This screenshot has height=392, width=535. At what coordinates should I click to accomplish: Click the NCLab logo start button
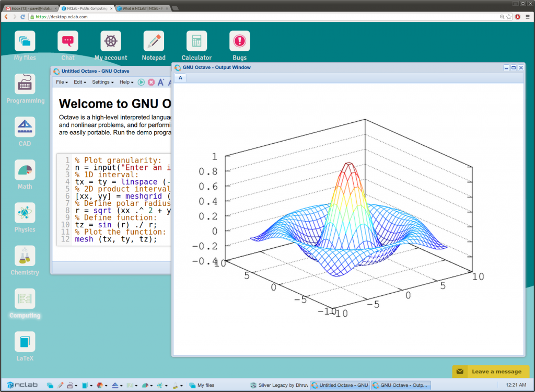coord(22,385)
